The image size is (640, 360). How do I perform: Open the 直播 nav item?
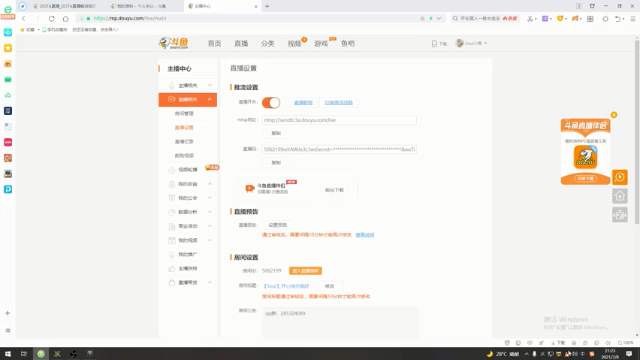(241, 43)
